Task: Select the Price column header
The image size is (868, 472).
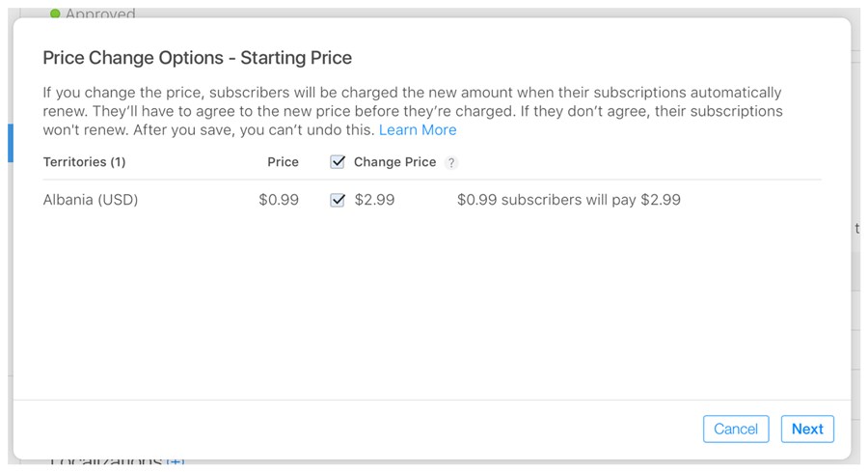Action: pos(283,162)
